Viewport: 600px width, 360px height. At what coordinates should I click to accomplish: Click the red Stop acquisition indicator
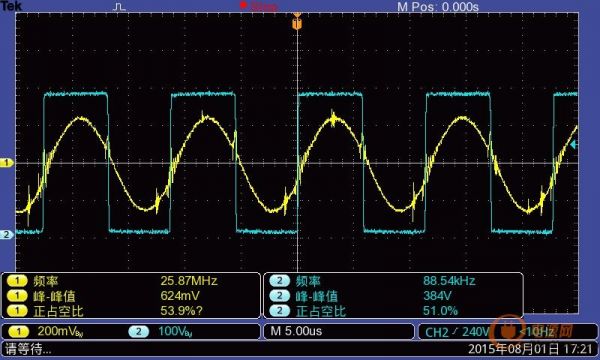click(259, 6)
